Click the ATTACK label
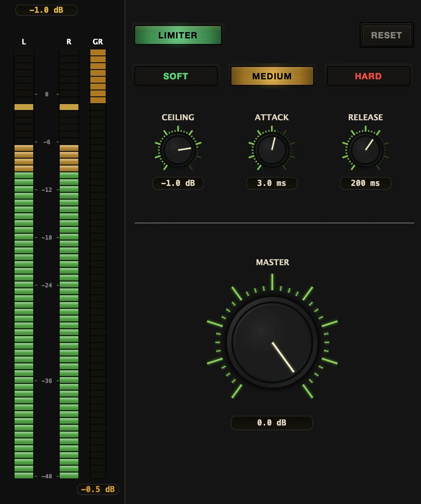 pyautogui.click(x=272, y=117)
